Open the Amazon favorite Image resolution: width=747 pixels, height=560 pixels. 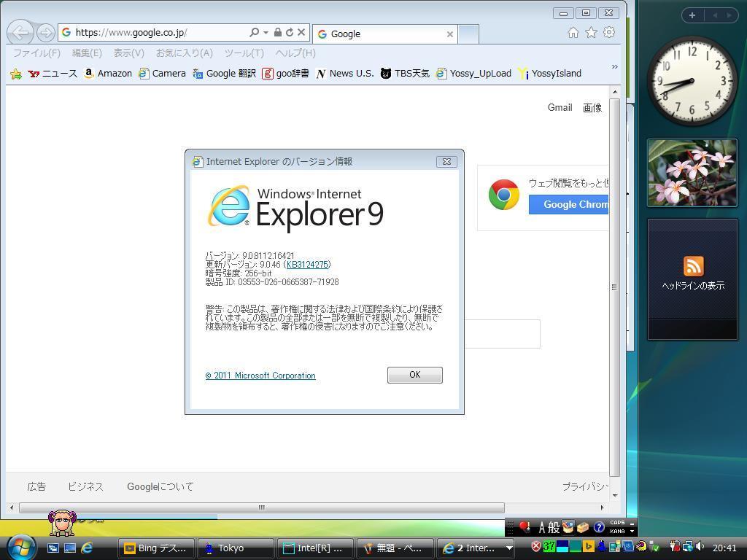pos(108,74)
